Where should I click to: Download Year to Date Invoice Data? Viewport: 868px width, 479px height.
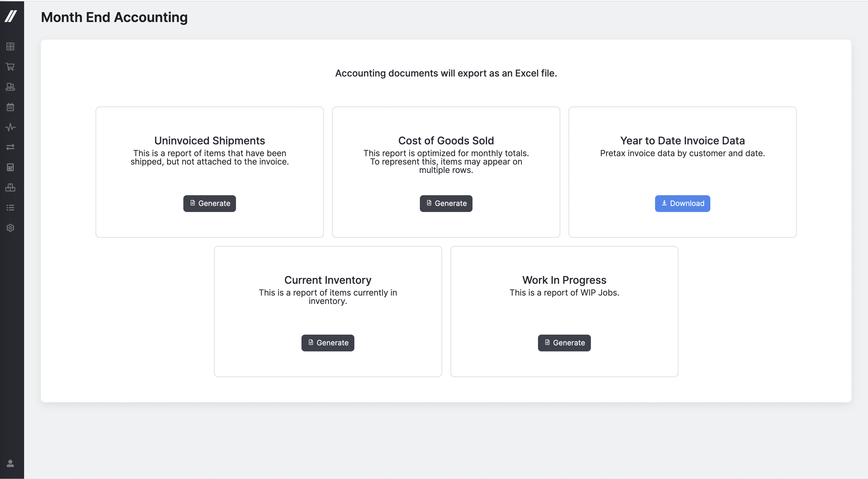pyautogui.click(x=682, y=204)
